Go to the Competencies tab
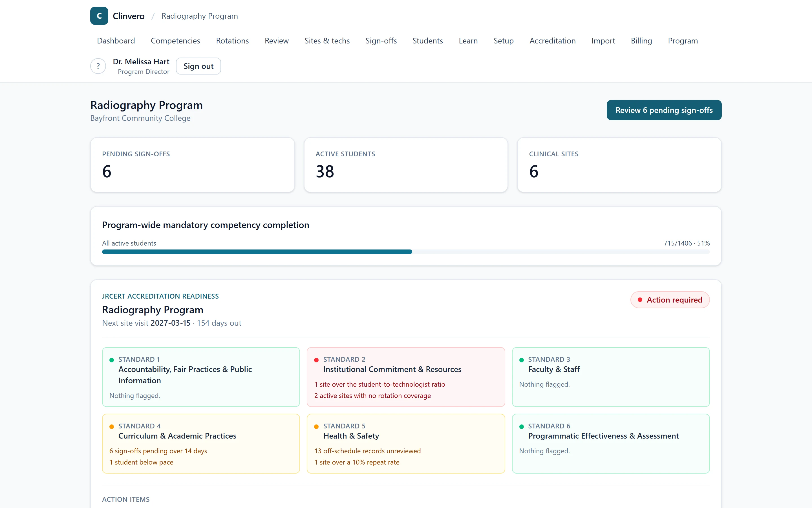812x508 pixels. (175, 41)
